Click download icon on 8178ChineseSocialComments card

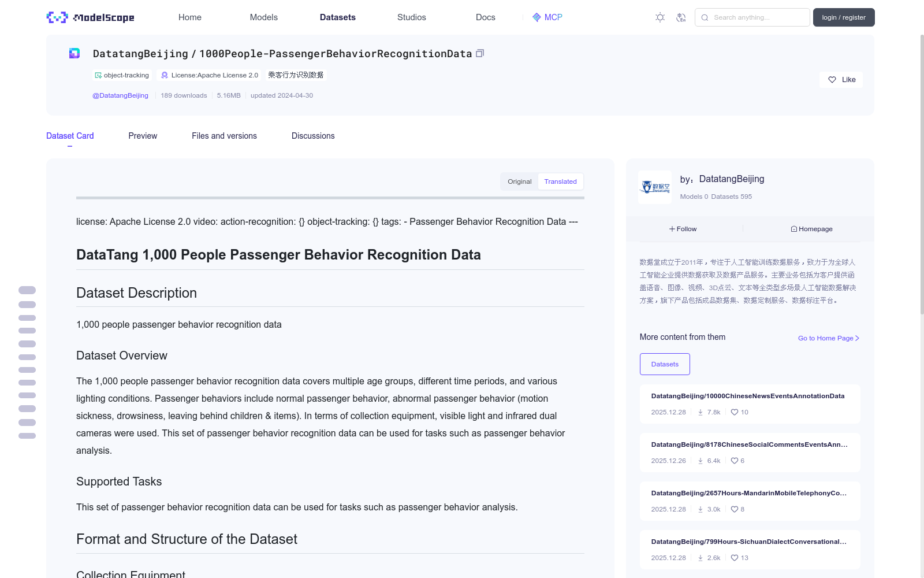701,461
